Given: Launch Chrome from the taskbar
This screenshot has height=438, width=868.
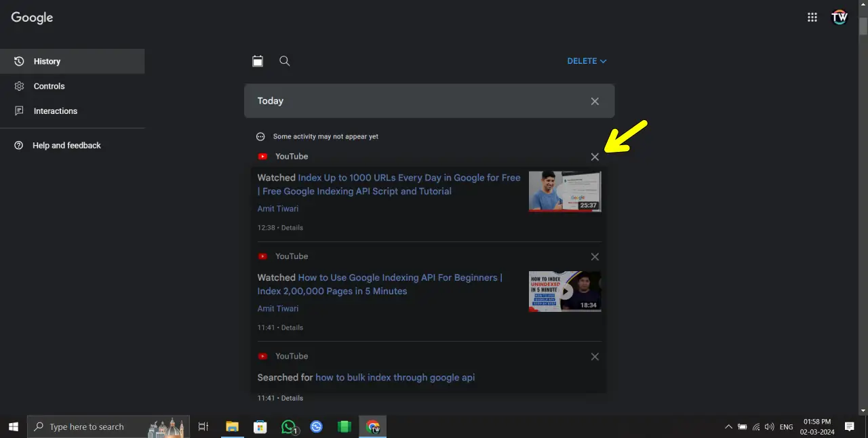Looking at the screenshot, I should [x=372, y=426].
